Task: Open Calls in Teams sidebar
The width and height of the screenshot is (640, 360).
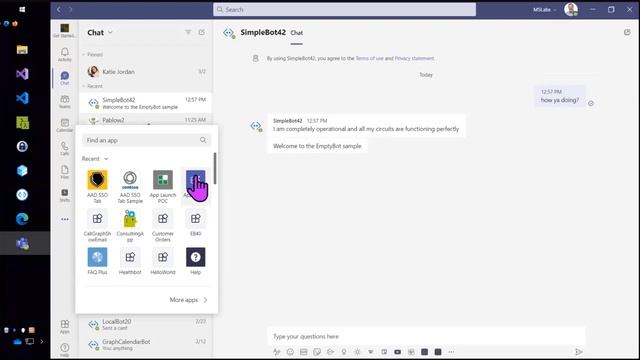Action: [64, 148]
